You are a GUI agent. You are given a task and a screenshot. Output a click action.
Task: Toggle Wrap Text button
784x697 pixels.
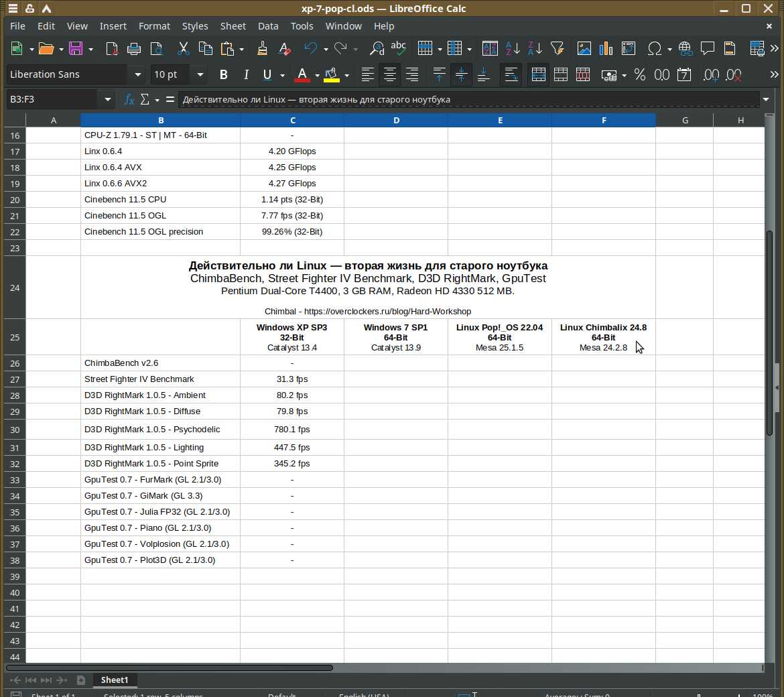tap(511, 74)
